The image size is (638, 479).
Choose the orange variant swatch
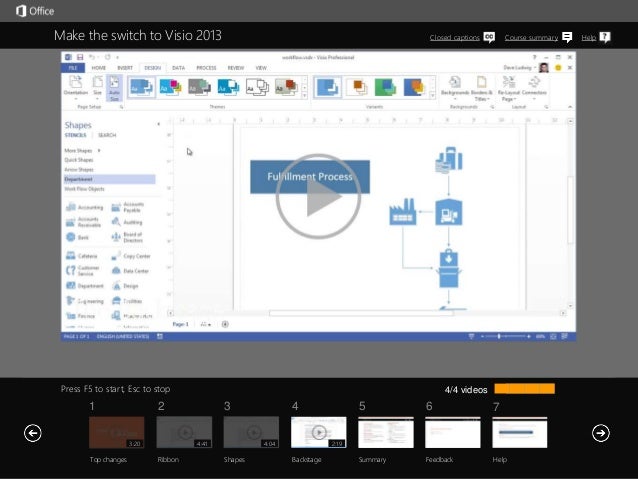pos(357,87)
